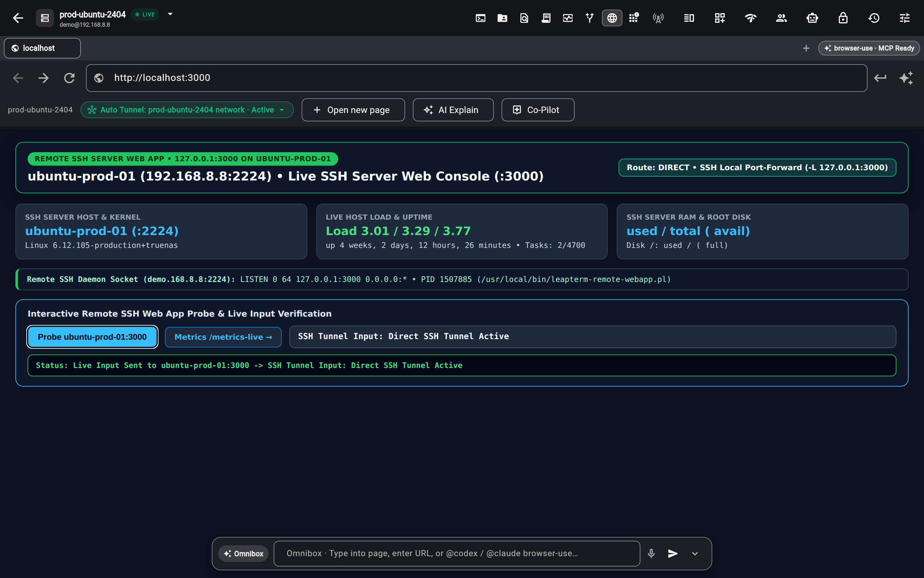Image resolution: width=924 pixels, height=578 pixels.
Task: Open the split-arrow port forwarding icon
Action: tap(589, 18)
